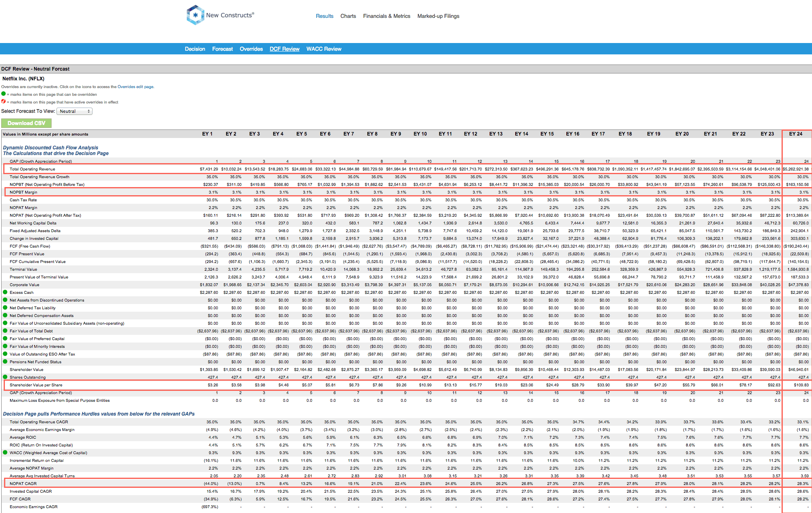Click the Total Operating Revenue row label
This screenshot has width=812, height=513.
click(32, 169)
